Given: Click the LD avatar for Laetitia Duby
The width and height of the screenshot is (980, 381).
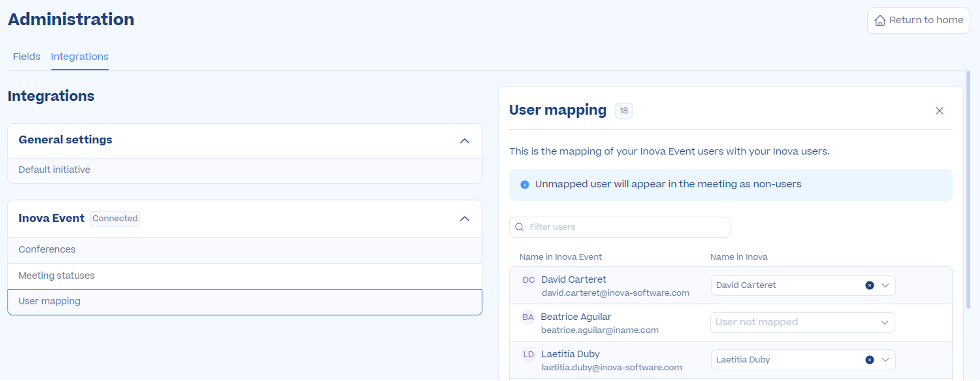Looking at the screenshot, I should click(529, 355).
